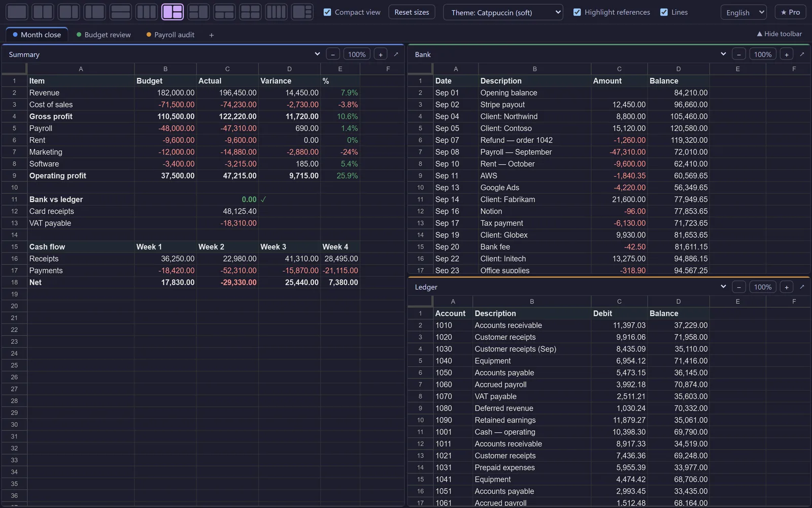Select the Operating profit cell in Summary
Image resolution: width=812 pixels, height=508 pixels.
[x=81, y=176]
